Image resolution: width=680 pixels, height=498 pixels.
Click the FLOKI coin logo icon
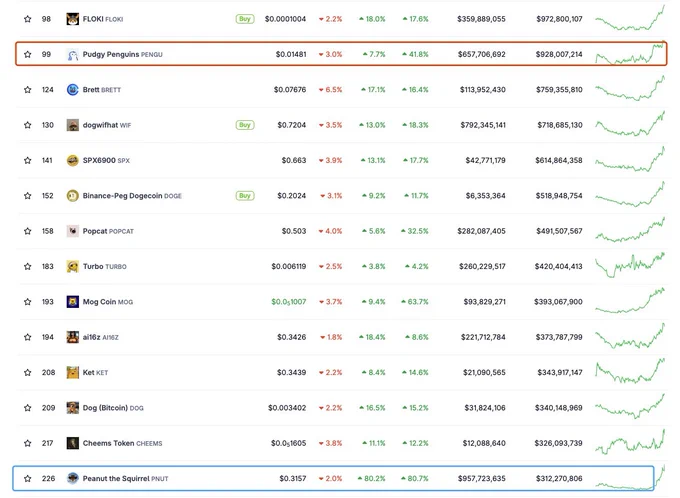click(72, 19)
